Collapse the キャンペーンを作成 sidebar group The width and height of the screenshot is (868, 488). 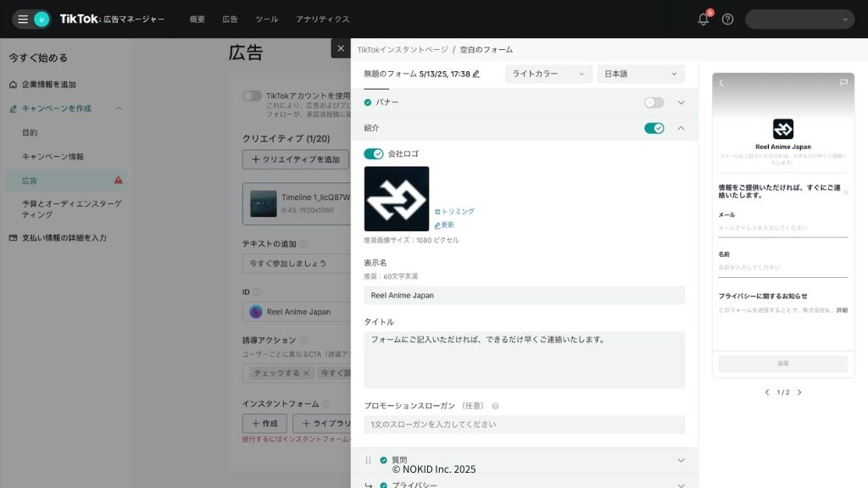119,109
